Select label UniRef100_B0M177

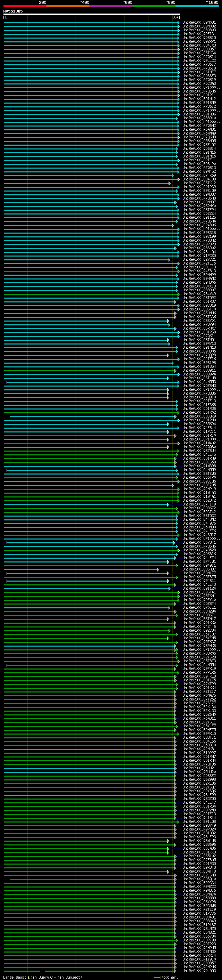point(199,573)
